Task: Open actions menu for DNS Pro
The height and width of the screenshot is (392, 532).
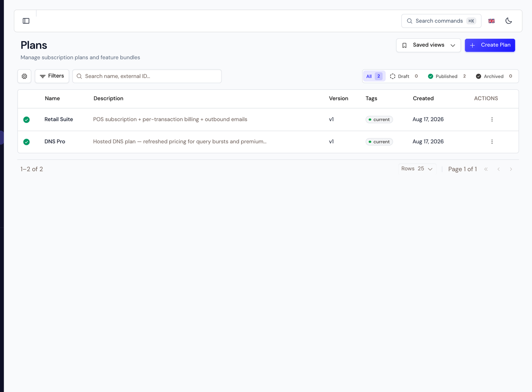Action: (x=492, y=142)
